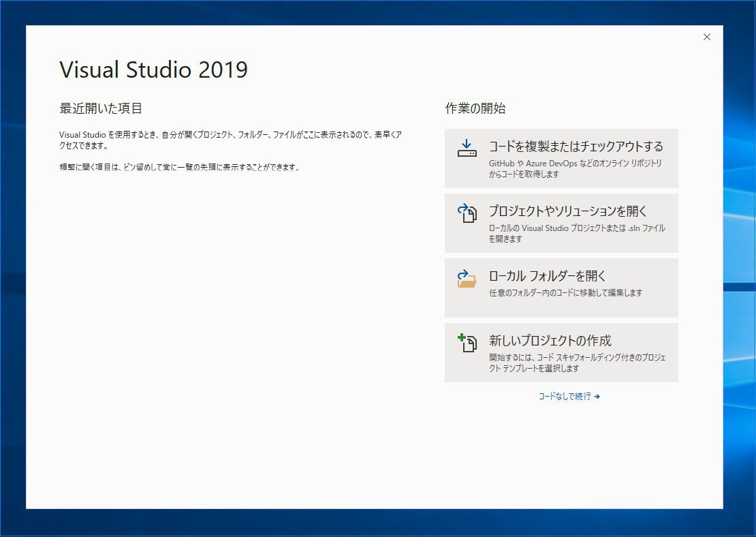
Task: Click the .sln file description text
Action: pos(576,234)
